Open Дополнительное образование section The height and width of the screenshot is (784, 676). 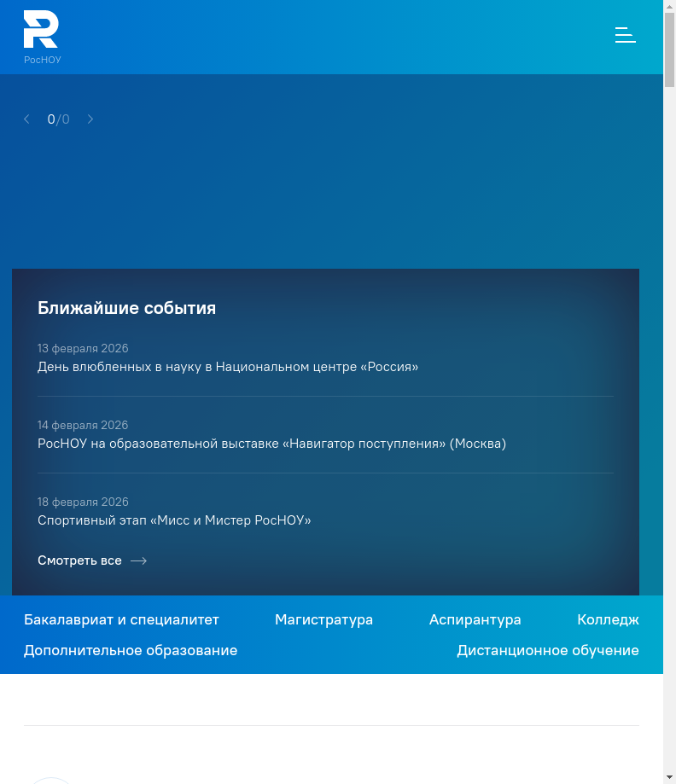131,650
